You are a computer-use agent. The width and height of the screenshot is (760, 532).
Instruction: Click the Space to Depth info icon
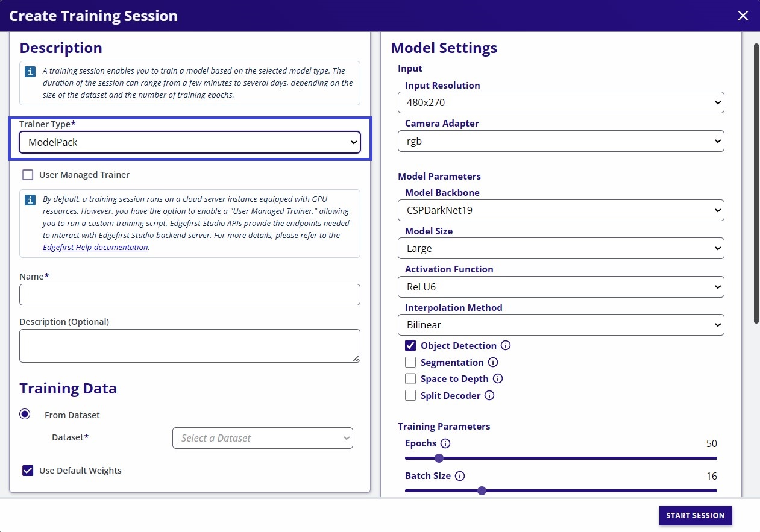click(x=498, y=378)
